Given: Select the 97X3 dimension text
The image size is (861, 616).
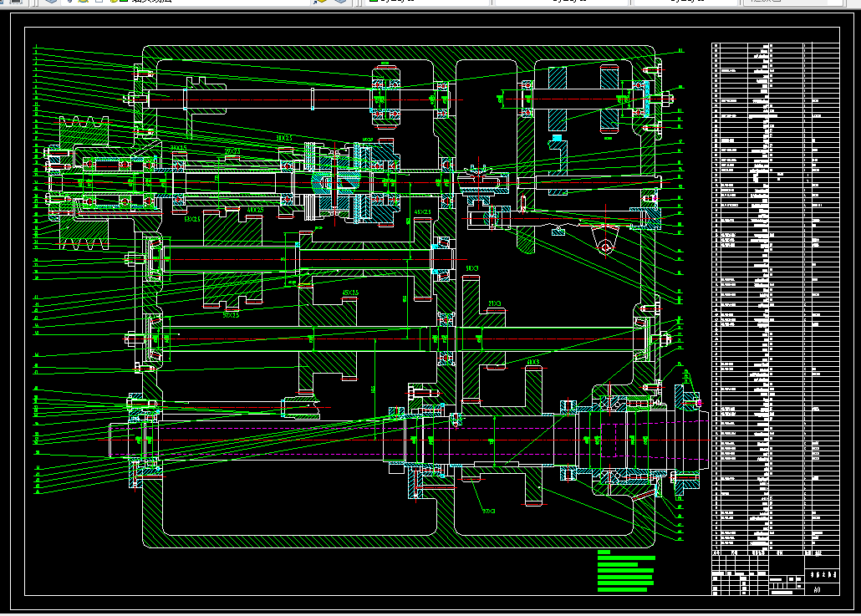Looking at the screenshot, I should 489,512.
